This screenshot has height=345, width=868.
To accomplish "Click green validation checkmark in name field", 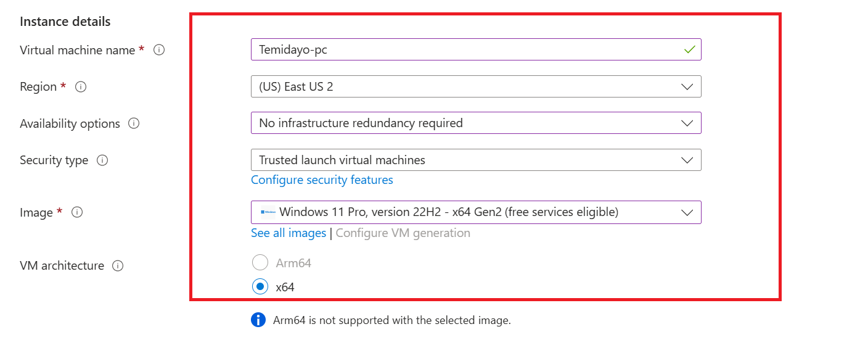I will [689, 50].
